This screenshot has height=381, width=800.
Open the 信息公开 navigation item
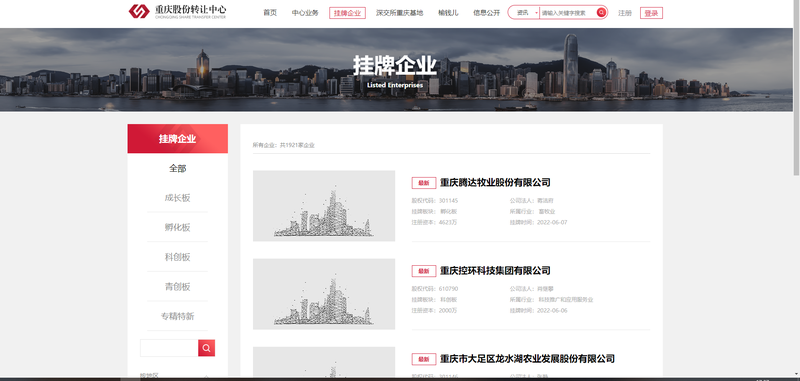[486, 13]
